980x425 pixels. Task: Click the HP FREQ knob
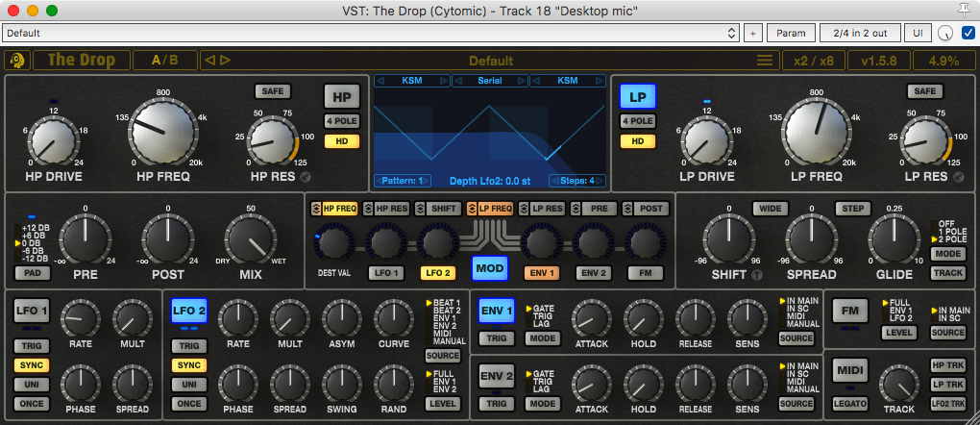[163, 130]
